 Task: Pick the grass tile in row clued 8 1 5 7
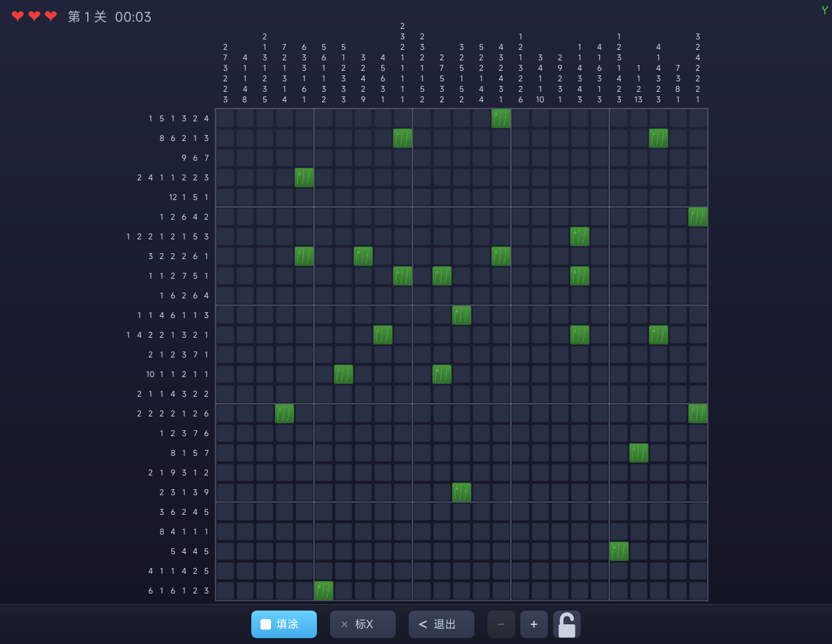coord(638,453)
